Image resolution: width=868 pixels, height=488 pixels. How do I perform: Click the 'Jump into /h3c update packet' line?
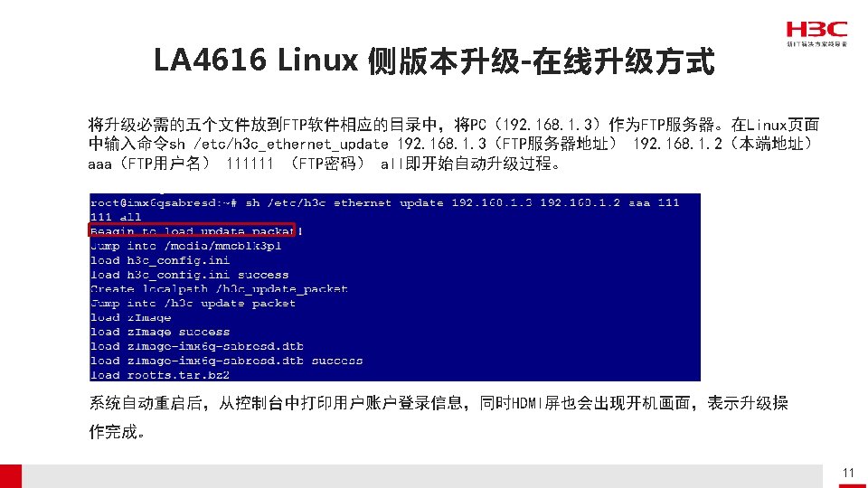[193, 304]
